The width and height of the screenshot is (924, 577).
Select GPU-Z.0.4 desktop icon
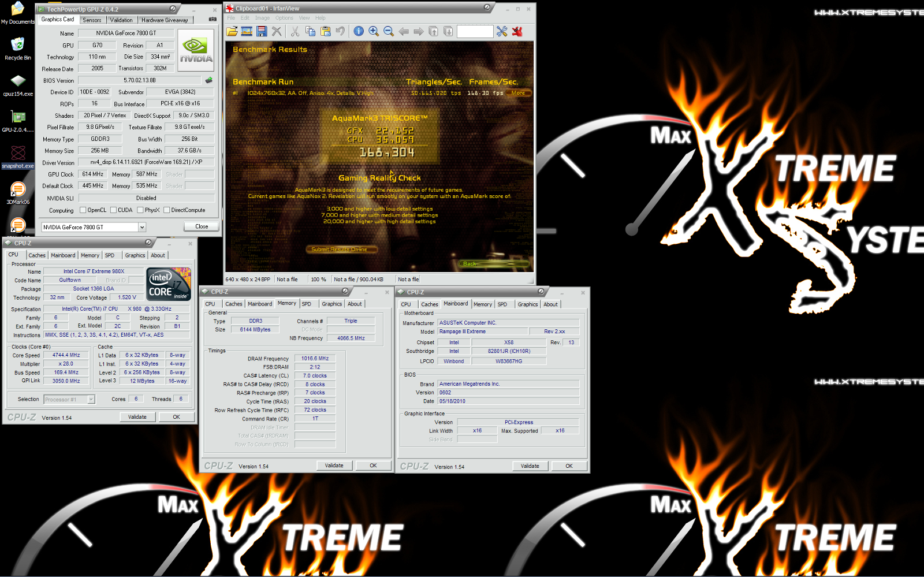click(18, 121)
